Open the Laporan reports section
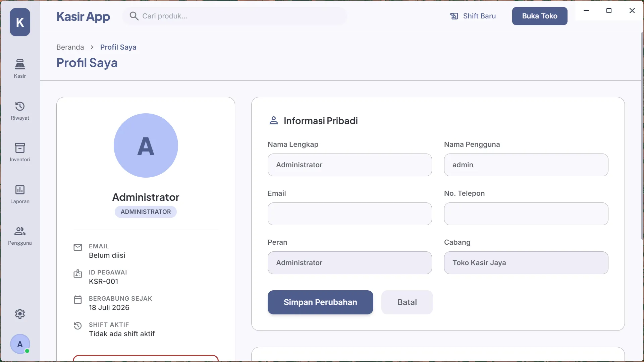 pos(20,194)
